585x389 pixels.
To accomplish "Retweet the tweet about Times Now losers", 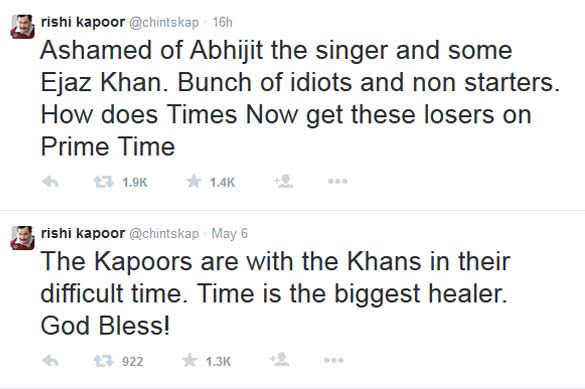I will (x=103, y=182).
